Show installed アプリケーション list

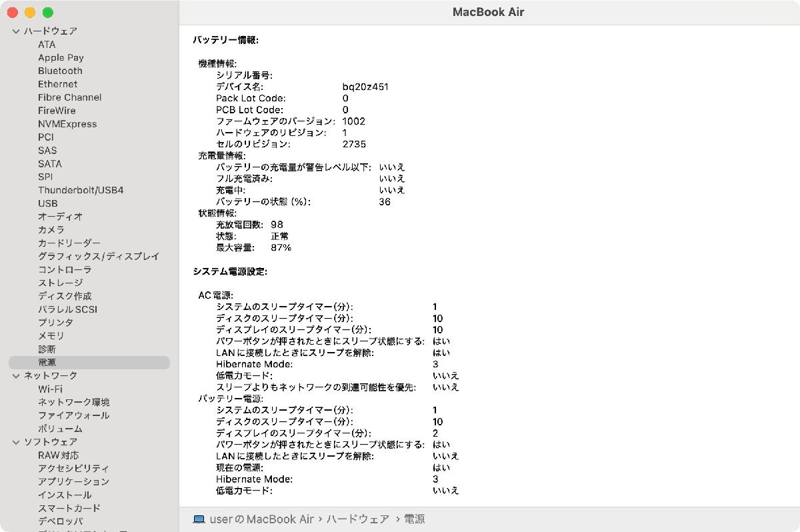coord(75,481)
